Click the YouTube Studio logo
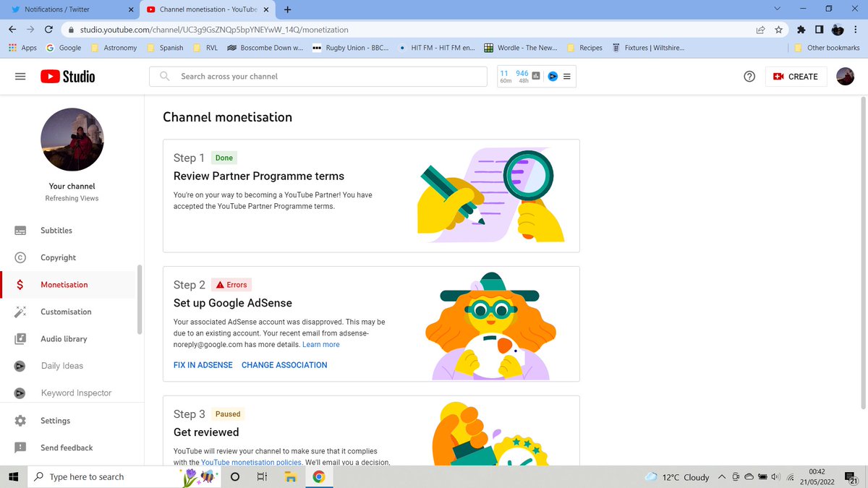Viewport: 868px width, 488px height. tap(68, 77)
